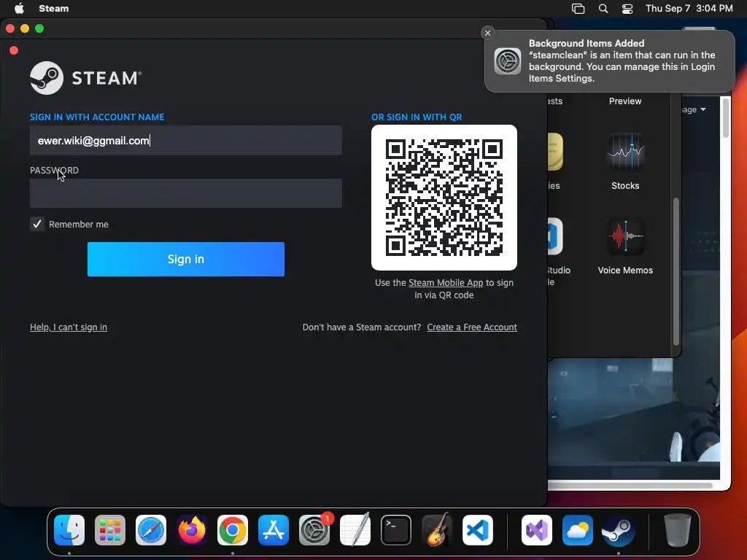Click Create a Free Account link

tap(472, 327)
